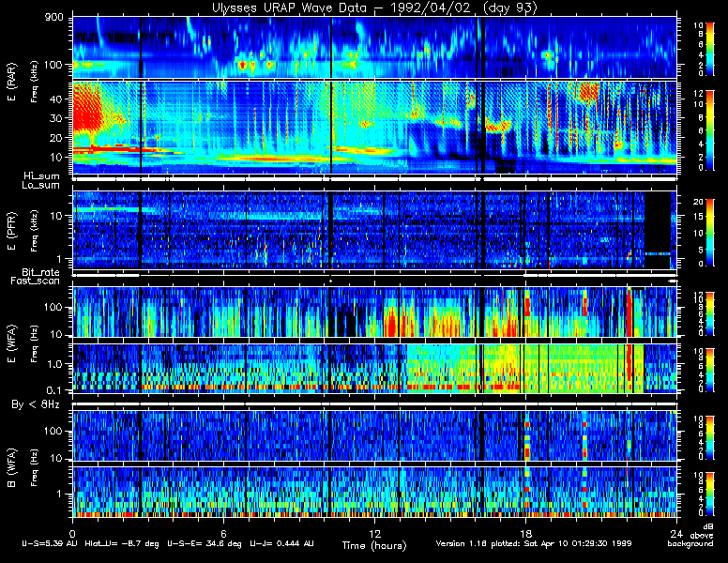Click the "U-S-E= 34.6 deg" footer value
The height and width of the screenshot is (563, 728).
(x=205, y=543)
